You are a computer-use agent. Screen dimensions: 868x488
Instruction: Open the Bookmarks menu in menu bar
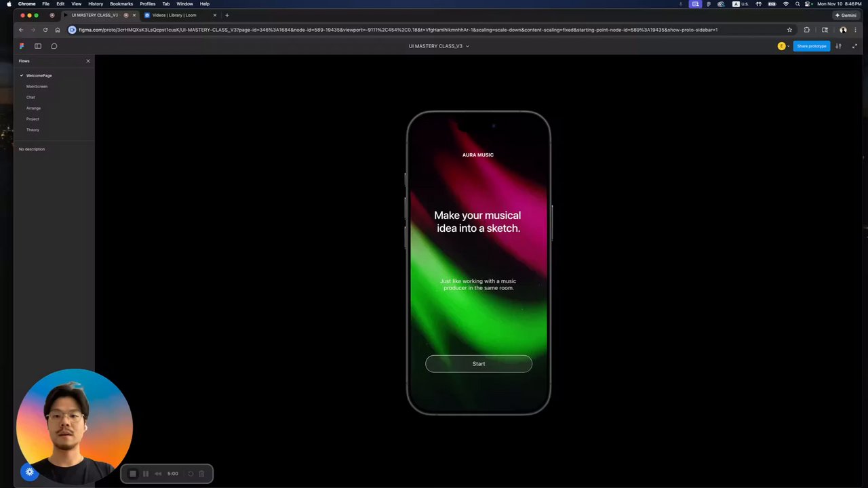[x=121, y=4]
